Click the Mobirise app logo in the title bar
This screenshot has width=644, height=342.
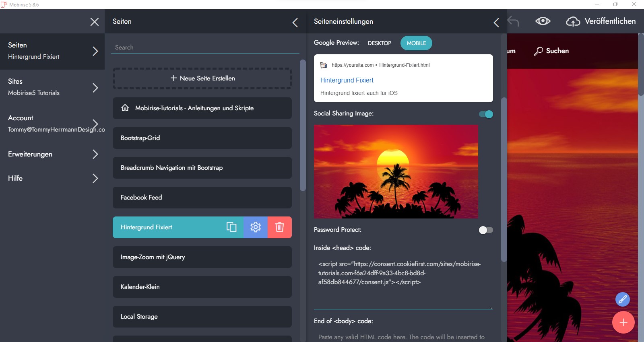point(4,4)
